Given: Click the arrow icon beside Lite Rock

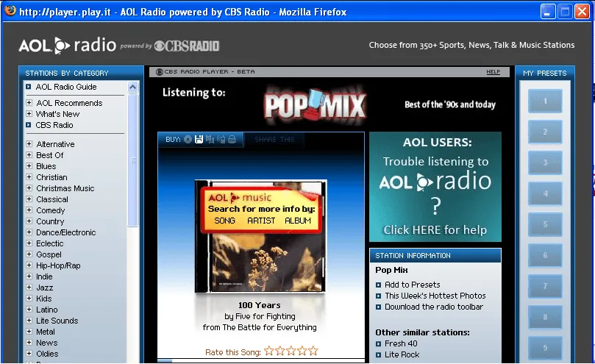Looking at the screenshot, I should 378,355.
